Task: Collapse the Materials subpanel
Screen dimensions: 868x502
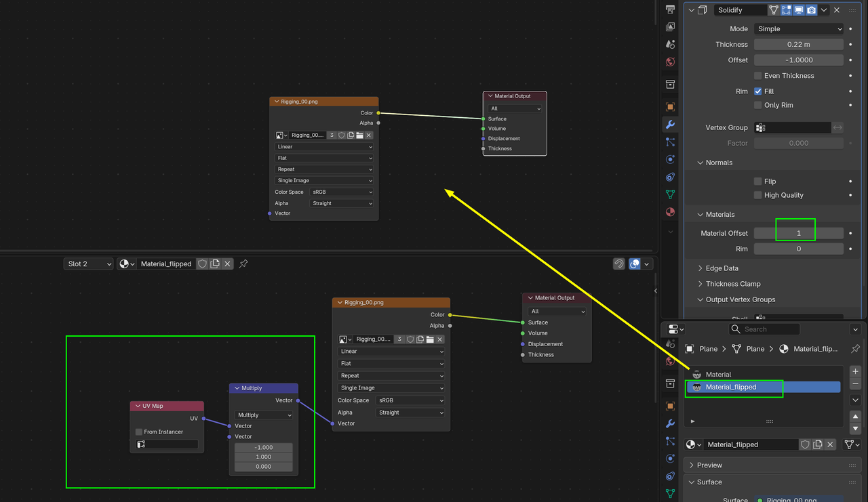Action: point(701,215)
